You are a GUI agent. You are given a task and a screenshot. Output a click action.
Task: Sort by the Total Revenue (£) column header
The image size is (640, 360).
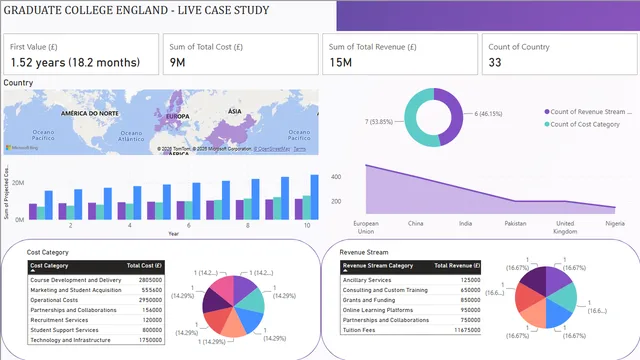(457, 266)
